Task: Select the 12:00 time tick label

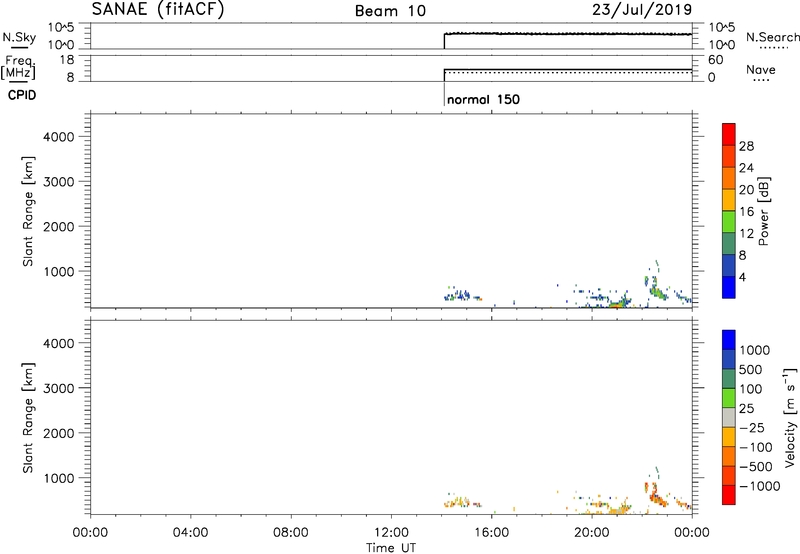Action: tap(391, 533)
